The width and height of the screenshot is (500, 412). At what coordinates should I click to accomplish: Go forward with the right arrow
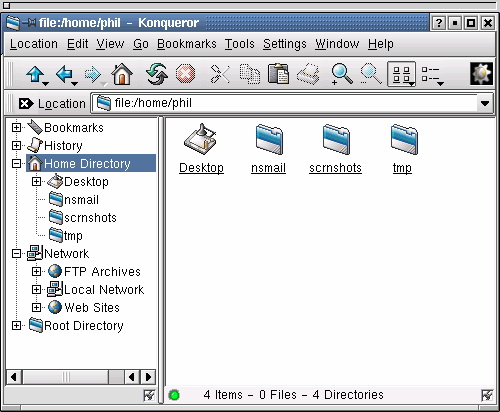click(92, 74)
